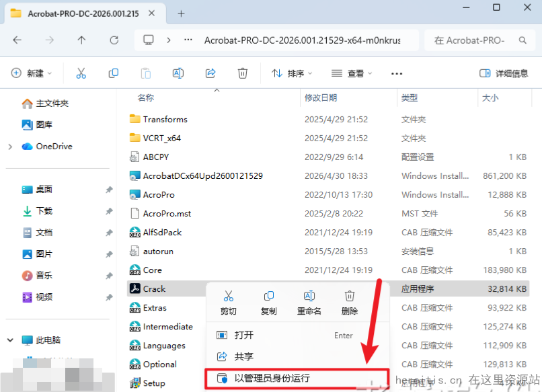Open 图库 (Gallery) in sidebar

click(36, 124)
